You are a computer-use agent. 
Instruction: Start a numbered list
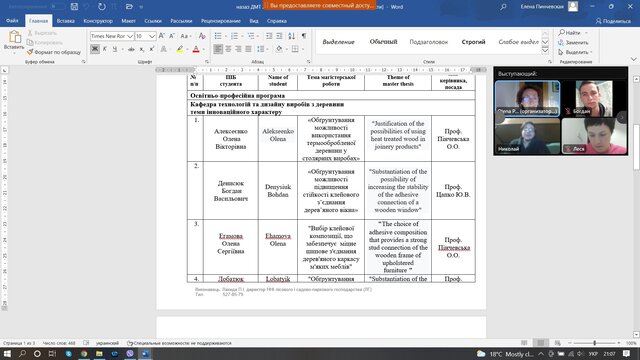[x=234, y=36]
